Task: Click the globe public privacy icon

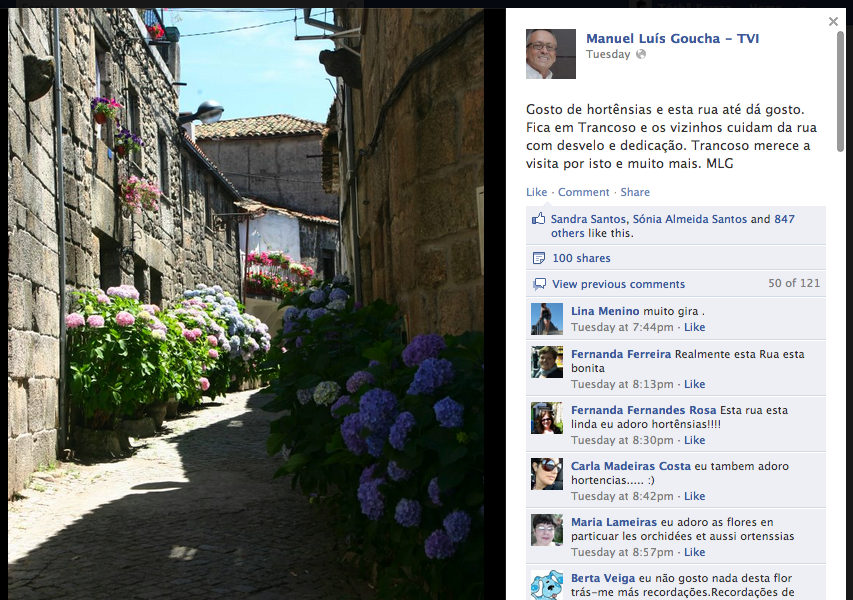Action: tap(641, 54)
